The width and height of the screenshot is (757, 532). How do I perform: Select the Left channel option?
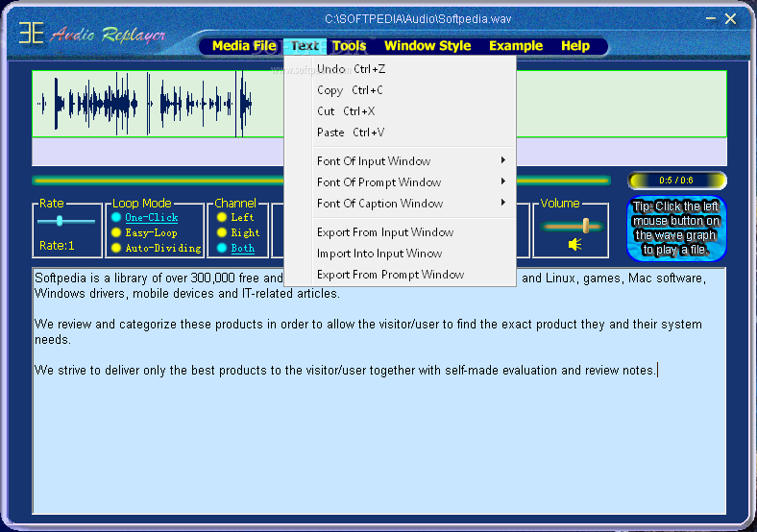coord(235,217)
